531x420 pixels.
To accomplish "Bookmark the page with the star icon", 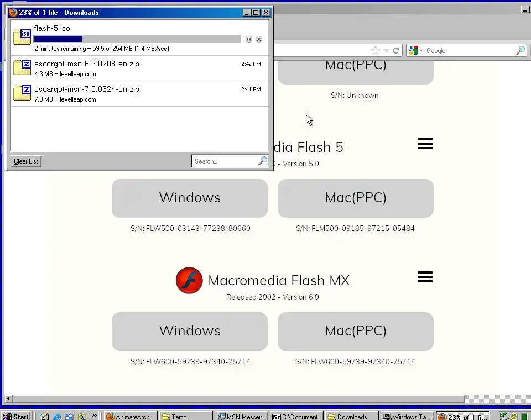I will click(375, 51).
